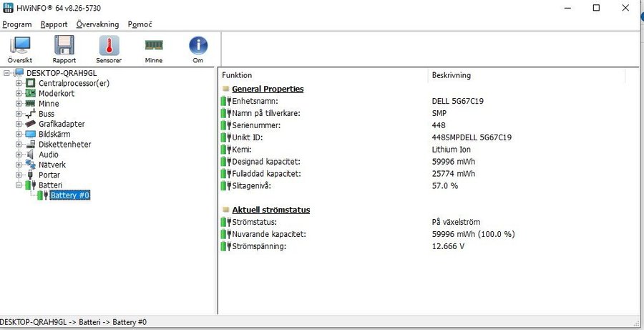Click the 12.666 V value

(448, 246)
